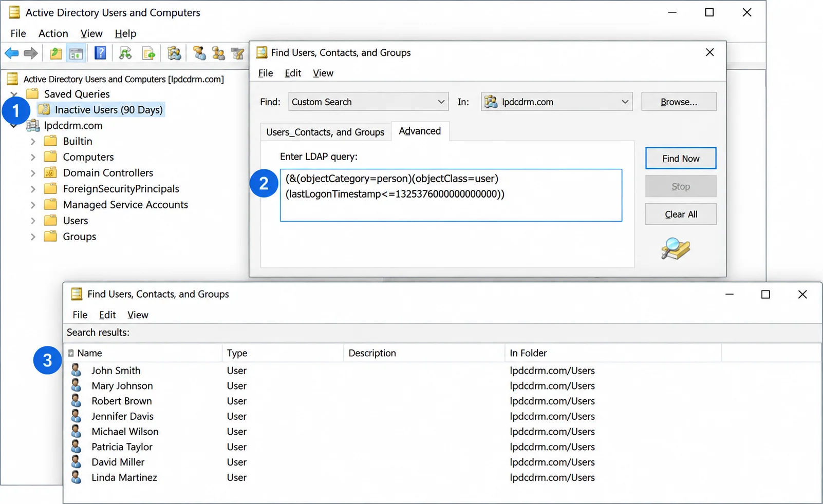
Task: Click the Export list toolbar icon
Action: click(148, 53)
